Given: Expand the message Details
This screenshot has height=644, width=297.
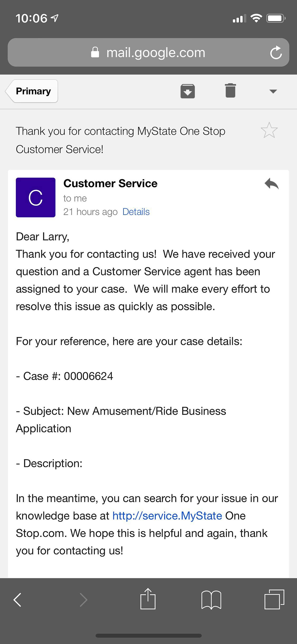Looking at the screenshot, I should coord(136,212).
